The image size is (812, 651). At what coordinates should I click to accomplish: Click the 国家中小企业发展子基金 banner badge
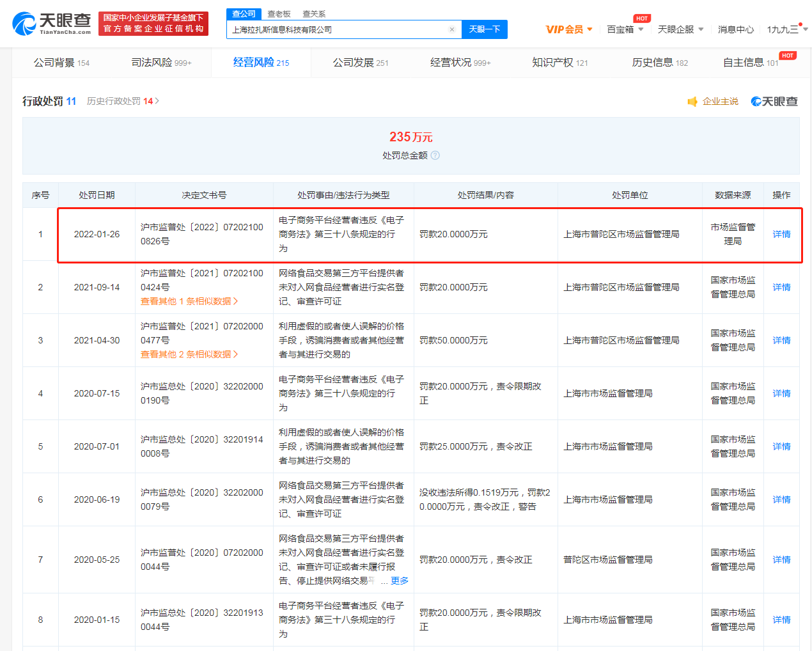(x=153, y=24)
